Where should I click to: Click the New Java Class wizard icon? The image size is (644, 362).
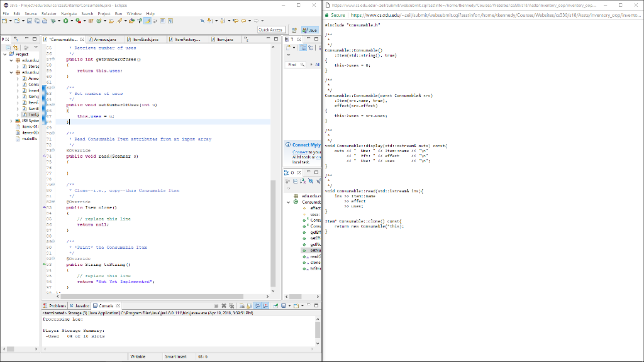[x=99, y=20]
